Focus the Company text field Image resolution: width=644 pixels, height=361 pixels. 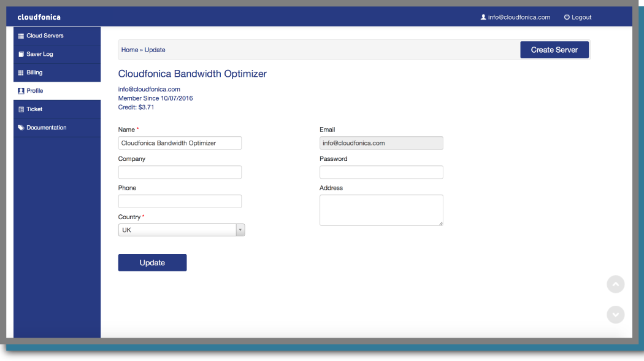pos(180,172)
